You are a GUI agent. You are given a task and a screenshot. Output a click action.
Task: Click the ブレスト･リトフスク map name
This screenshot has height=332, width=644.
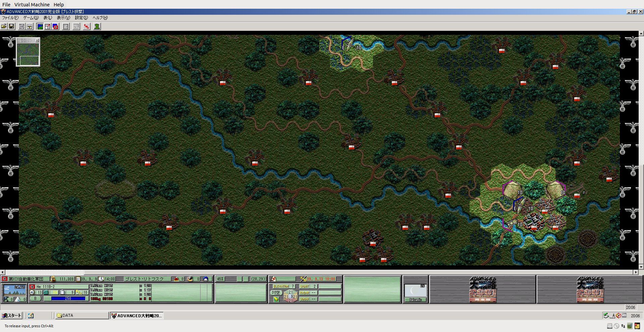145,279
